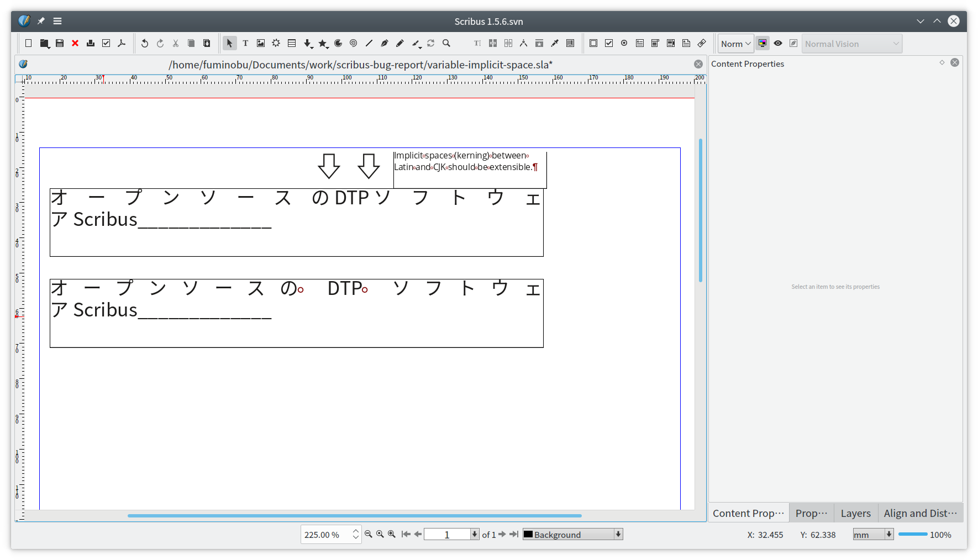Image resolution: width=978 pixels, height=560 pixels.
Task: Click the Export as PDF icon
Action: coord(122,43)
